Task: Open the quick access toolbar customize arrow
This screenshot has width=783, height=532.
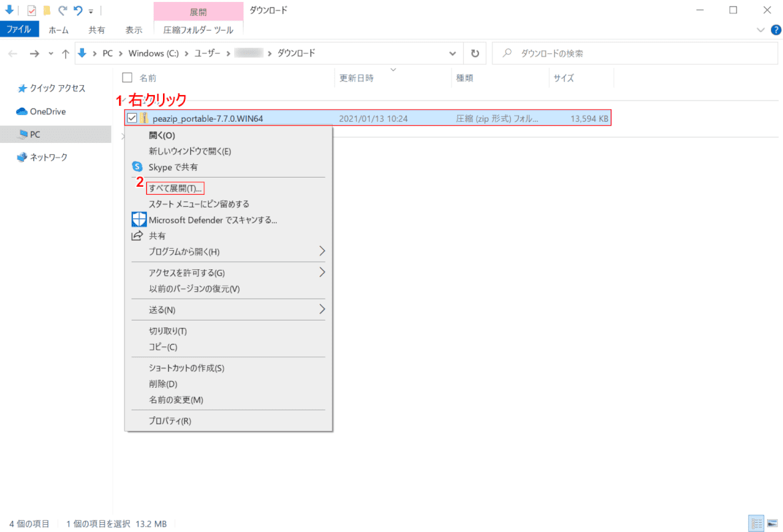Action: tap(91, 11)
